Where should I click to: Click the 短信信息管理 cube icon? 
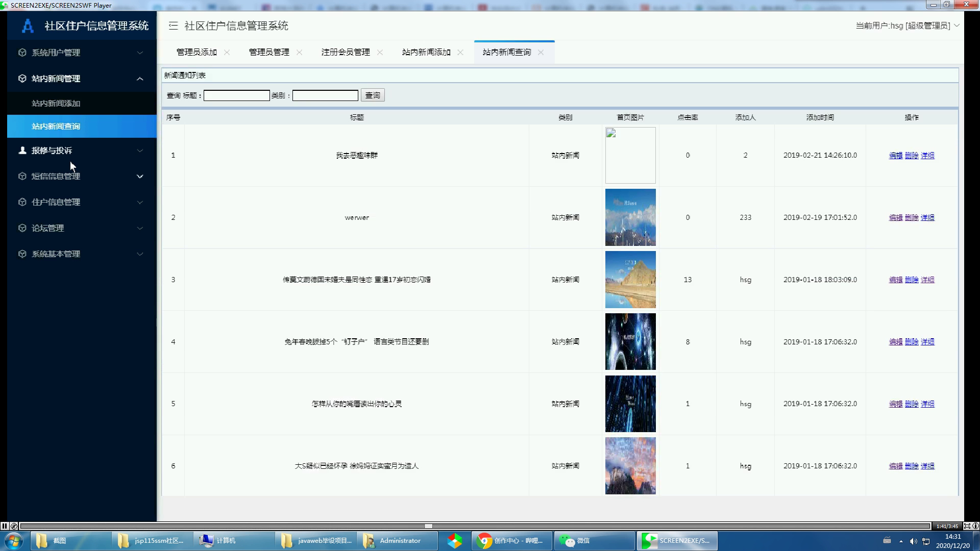tap(22, 176)
